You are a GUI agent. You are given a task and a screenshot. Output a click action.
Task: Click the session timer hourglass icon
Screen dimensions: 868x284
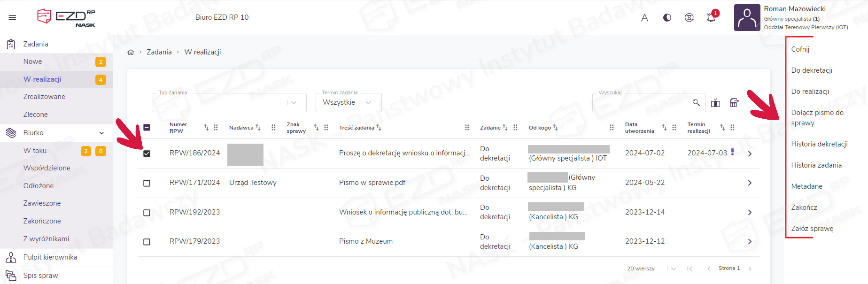click(689, 18)
